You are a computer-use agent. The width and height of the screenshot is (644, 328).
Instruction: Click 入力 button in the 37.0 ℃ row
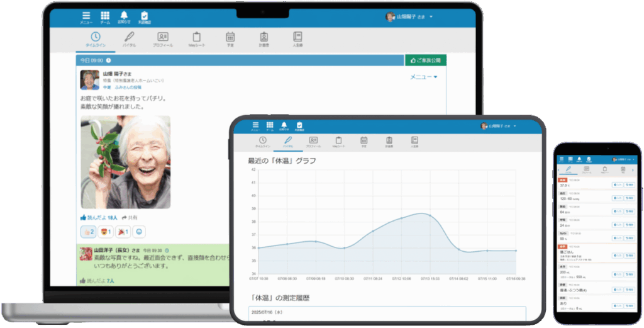point(618,185)
